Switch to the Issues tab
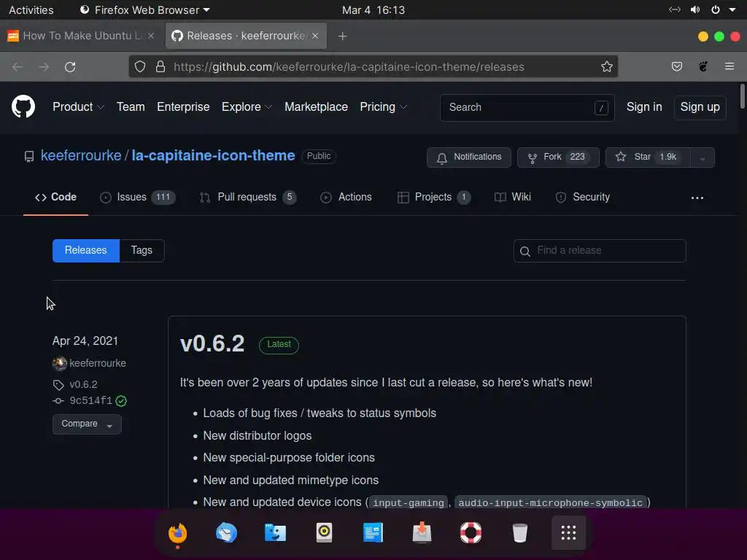 tap(138, 197)
